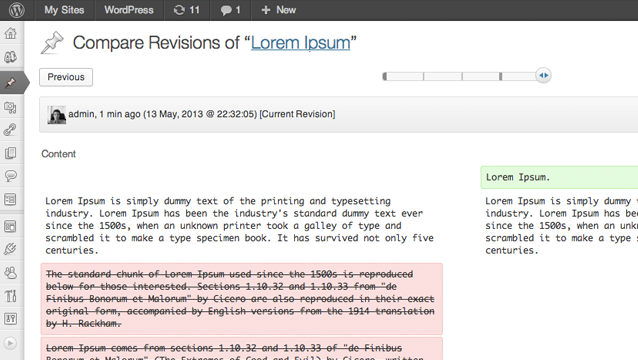This screenshot has width=638, height=360.
Task: Click removed paragraph 'The standard chunk of Lorem Ipsum'
Action: 242,299
